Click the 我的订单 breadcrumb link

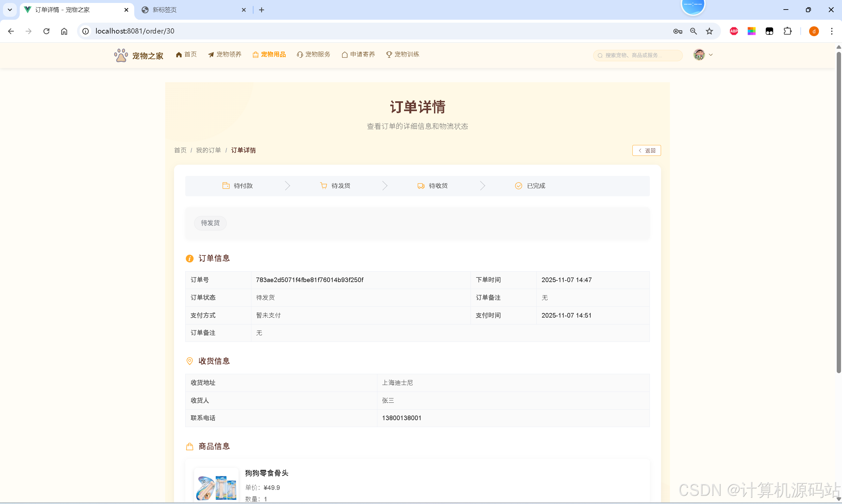[208, 151]
